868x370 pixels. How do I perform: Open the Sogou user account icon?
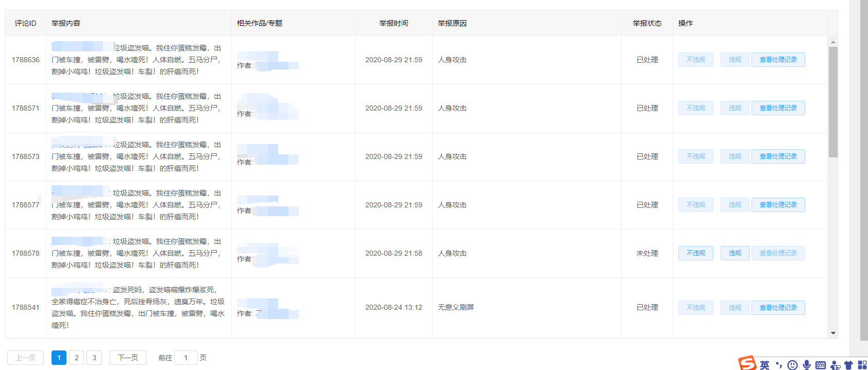[835, 365]
